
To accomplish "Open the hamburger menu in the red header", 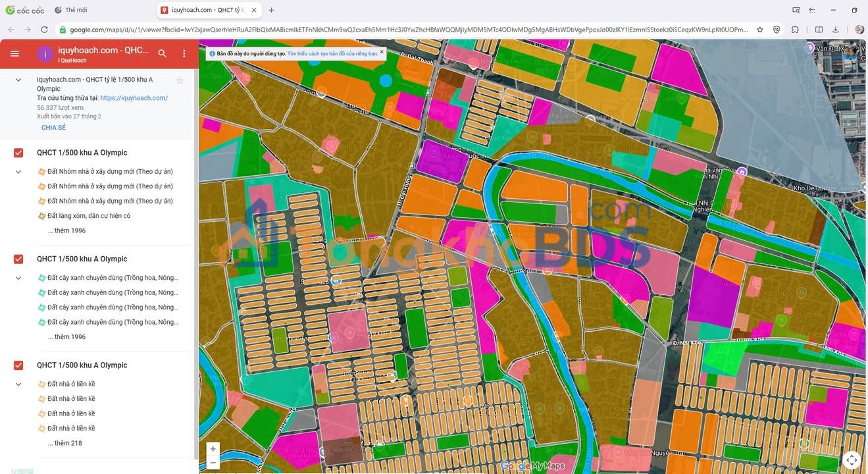I will 14,54.
